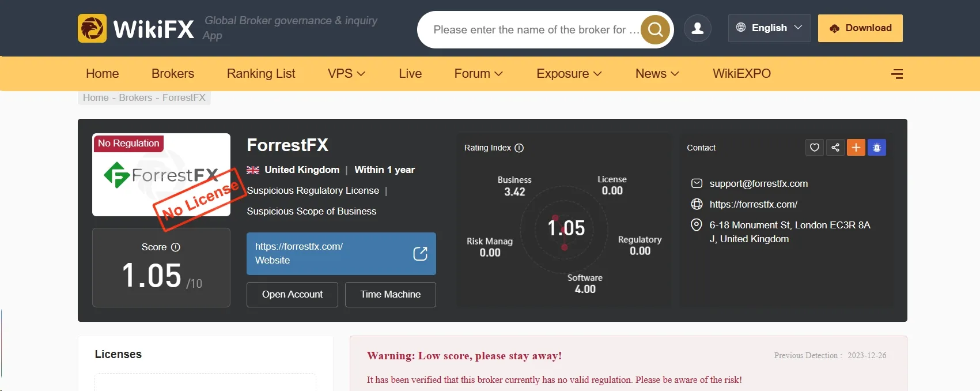Open the Ranking List nav item

[x=261, y=74]
